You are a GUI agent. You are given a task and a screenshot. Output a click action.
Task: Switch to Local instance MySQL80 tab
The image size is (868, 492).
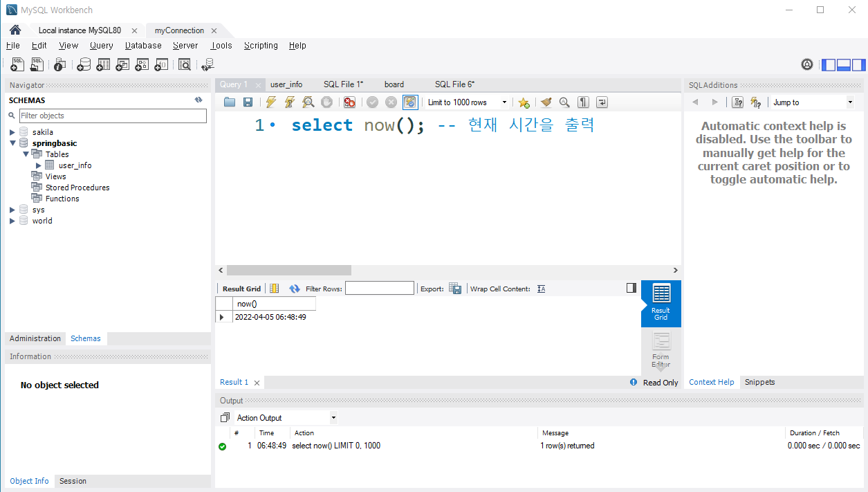(x=80, y=30)
